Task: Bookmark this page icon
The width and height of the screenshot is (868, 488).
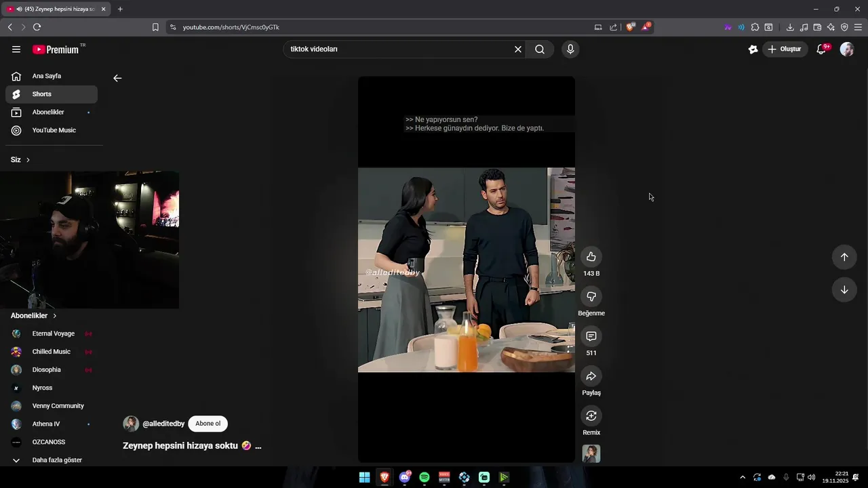Action: [155, 27]
